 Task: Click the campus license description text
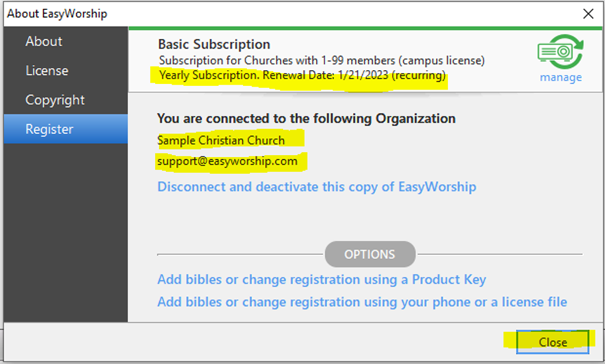[x=322, y=61]
